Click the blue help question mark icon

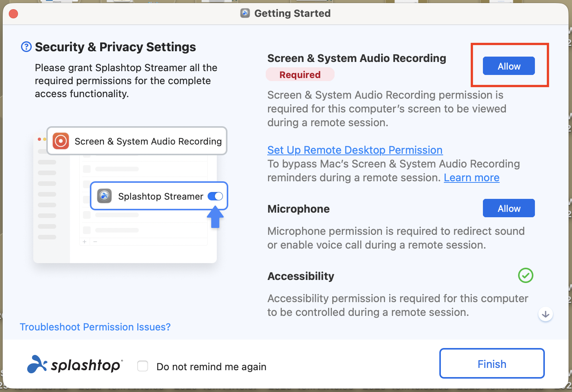point(26,47)
